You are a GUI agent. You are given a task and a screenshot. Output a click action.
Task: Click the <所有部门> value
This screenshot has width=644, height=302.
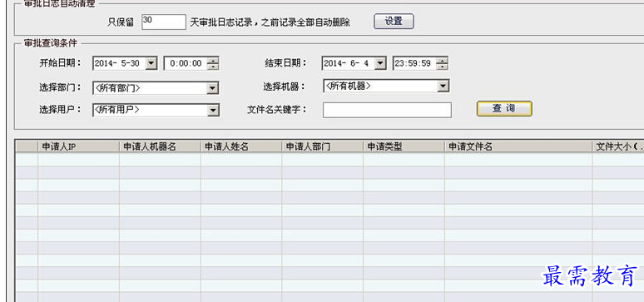pos(117,88)
